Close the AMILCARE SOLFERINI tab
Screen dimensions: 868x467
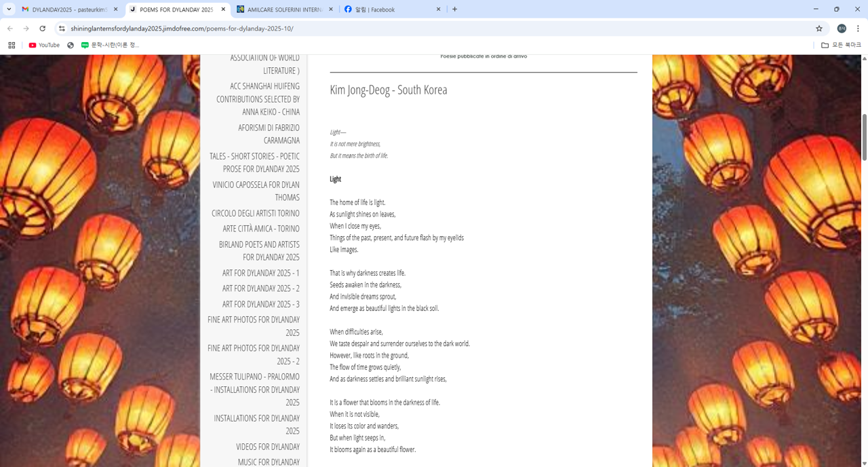pos(331,10)
